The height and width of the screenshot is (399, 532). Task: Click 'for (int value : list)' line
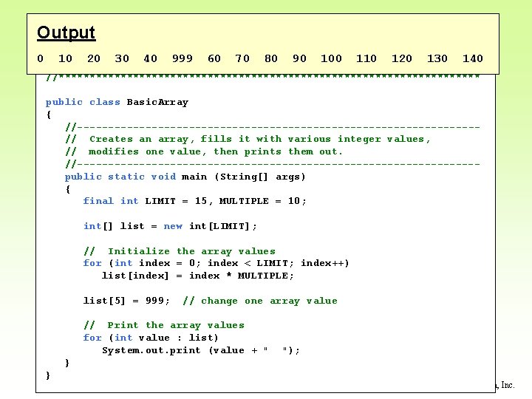pyautogui.click(x=151, y=338)
